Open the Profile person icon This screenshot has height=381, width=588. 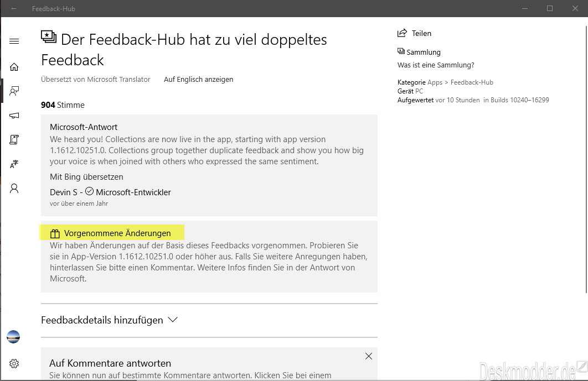[14, 188]
